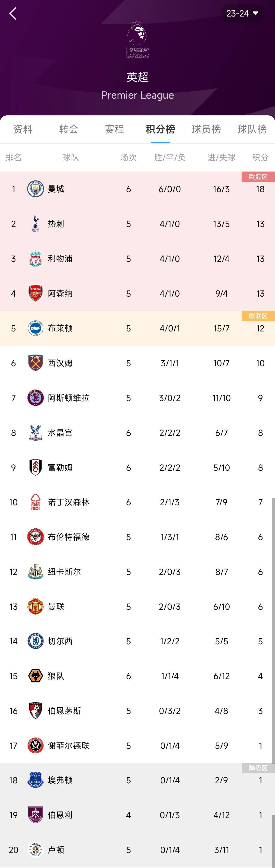Click the Chelsea crest icon
Screen dimensions: 275x868
(35, 641)
